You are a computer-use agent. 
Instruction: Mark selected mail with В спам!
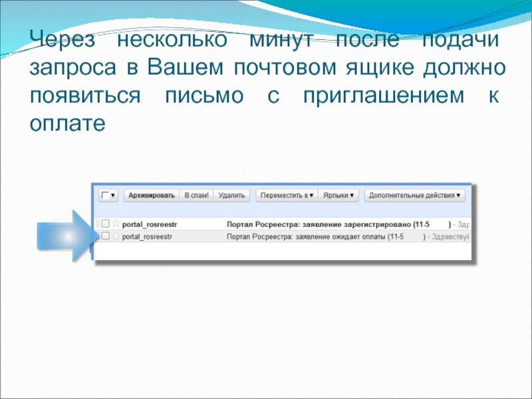196,196
